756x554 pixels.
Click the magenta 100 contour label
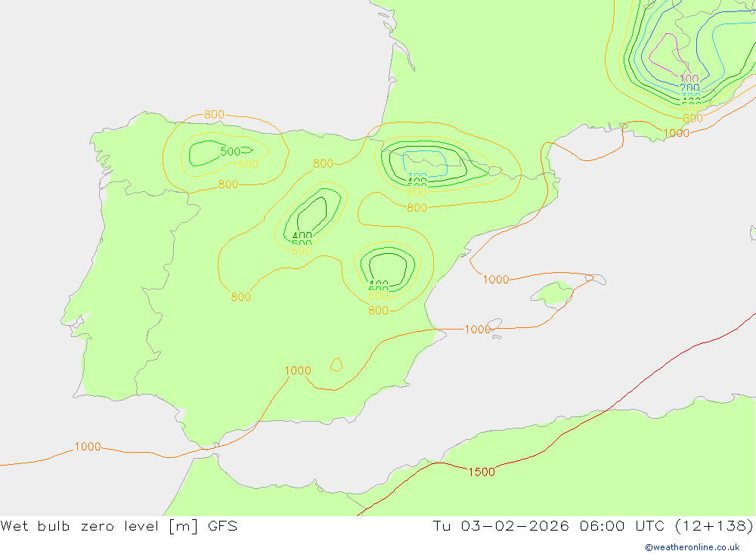pos(689,79)
